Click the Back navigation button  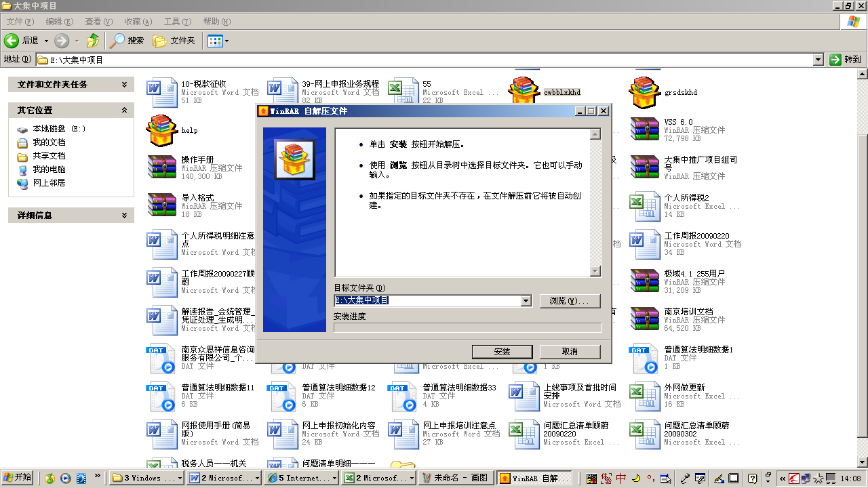(x=22, y=41)
